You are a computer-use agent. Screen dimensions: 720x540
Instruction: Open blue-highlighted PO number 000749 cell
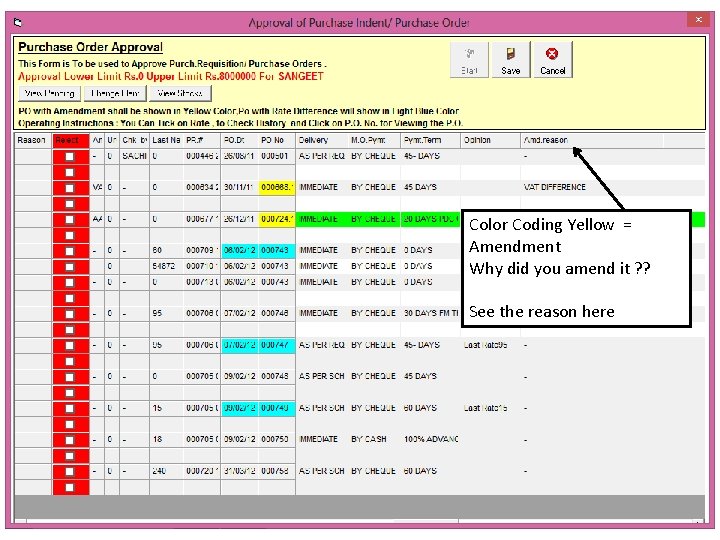pyautogui.click(x=277, y=408)
